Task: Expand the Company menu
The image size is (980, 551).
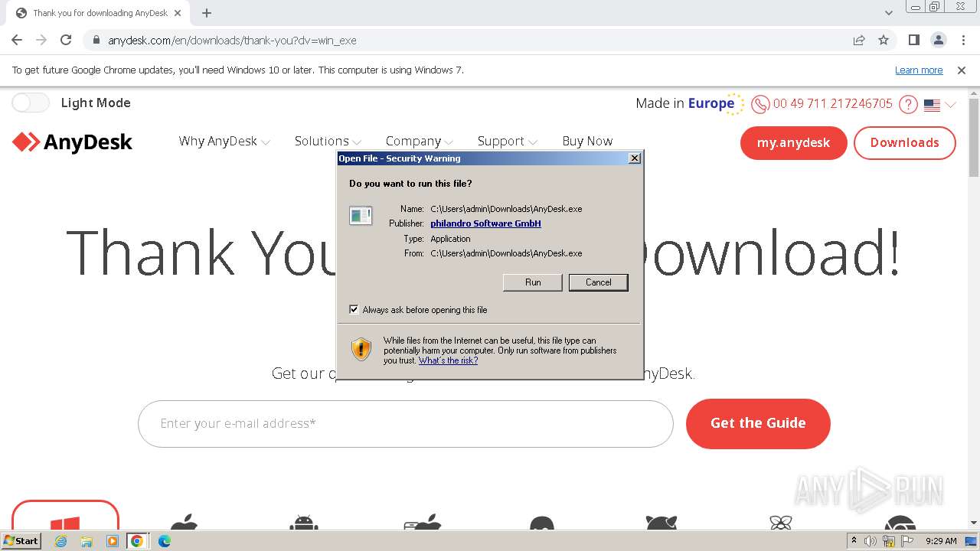Action: (x=420, y=142)
